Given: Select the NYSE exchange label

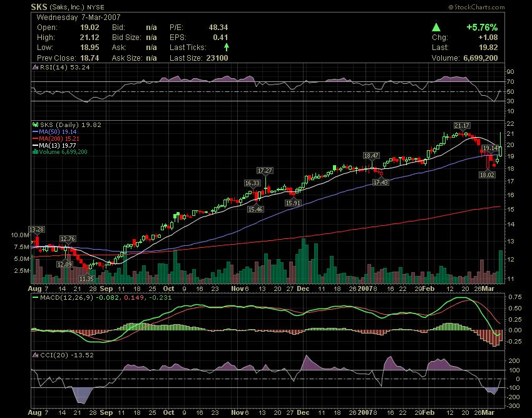Looking at the screenshot, I should point(96,7).
